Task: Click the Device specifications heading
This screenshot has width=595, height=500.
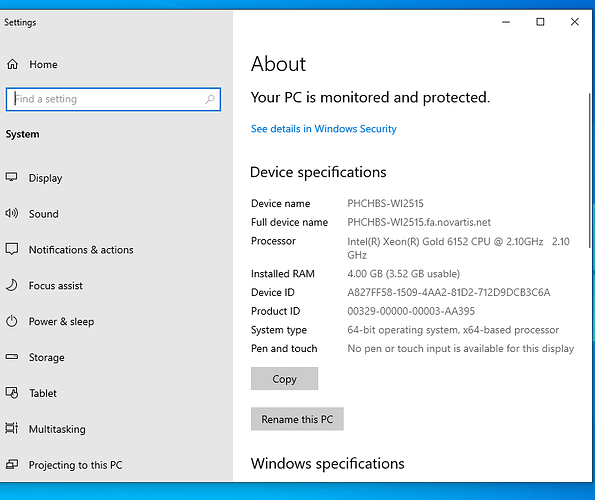Action: pyautogui.click(x=318, y=172)
